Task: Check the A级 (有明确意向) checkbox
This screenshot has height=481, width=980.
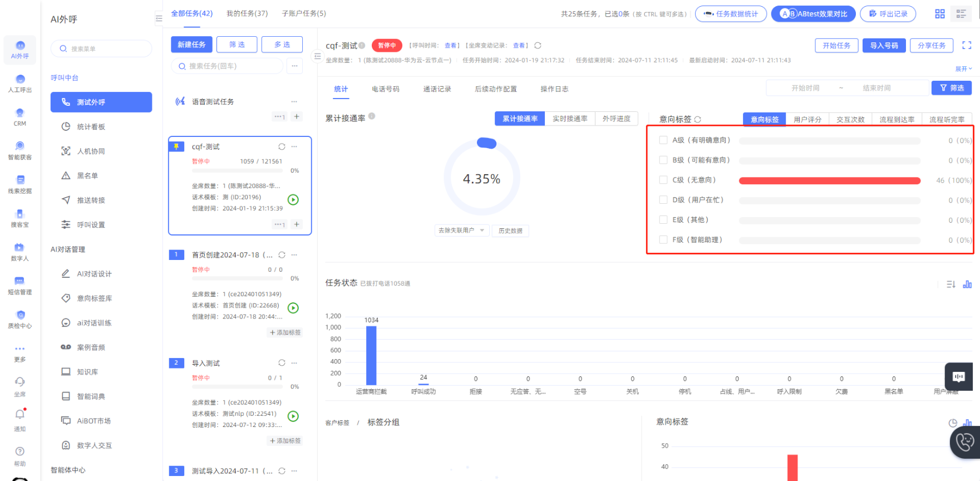Action: coord(663,140)
